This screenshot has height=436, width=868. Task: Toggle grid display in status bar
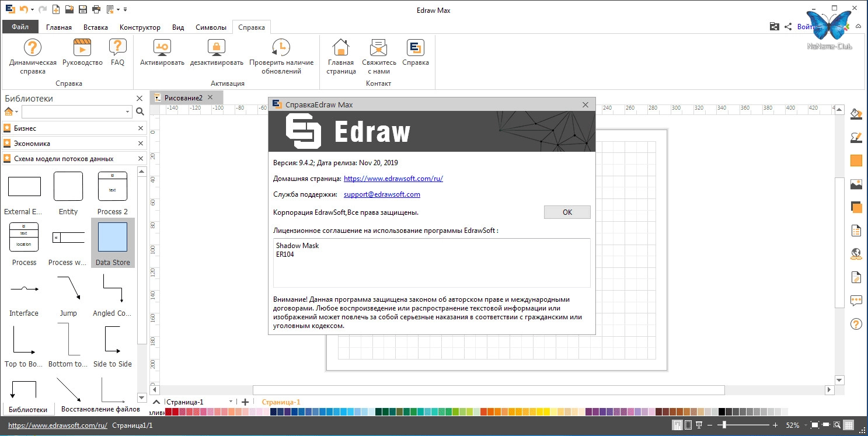[x=849, y=425]
